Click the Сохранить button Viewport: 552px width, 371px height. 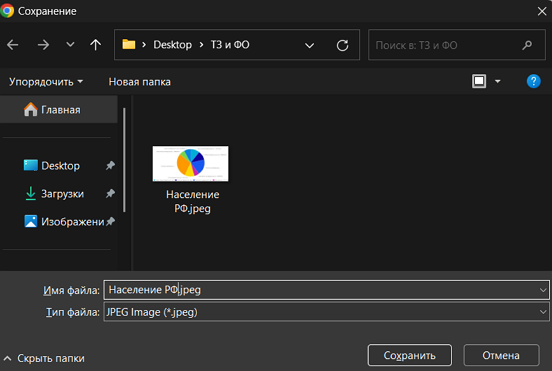click(x=409, y=355)
